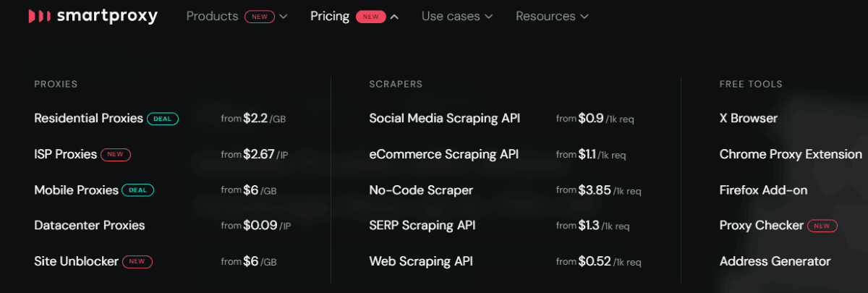The height and width of the screenshot is (293, 868).
Task: Open Address Generator tool
Action: (775, 261)
